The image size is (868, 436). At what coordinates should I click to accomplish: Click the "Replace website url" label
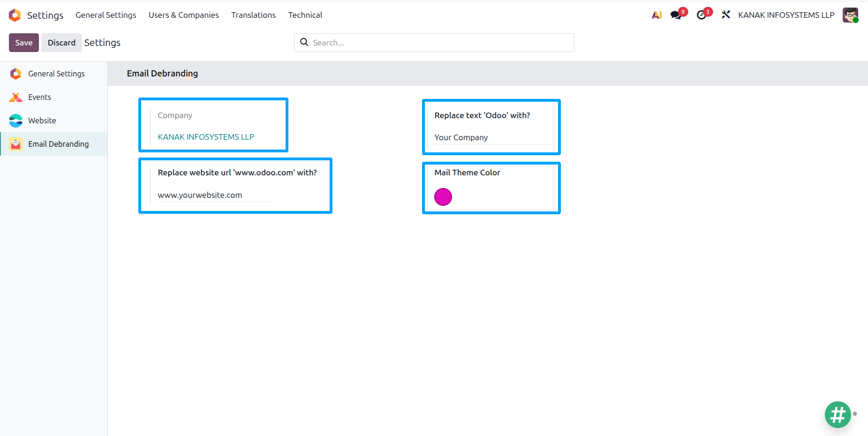pyautogui.click(x=237, y=173)
